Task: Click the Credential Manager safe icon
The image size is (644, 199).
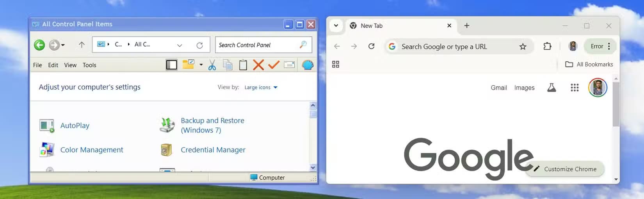Action: [x=167, y=150]
